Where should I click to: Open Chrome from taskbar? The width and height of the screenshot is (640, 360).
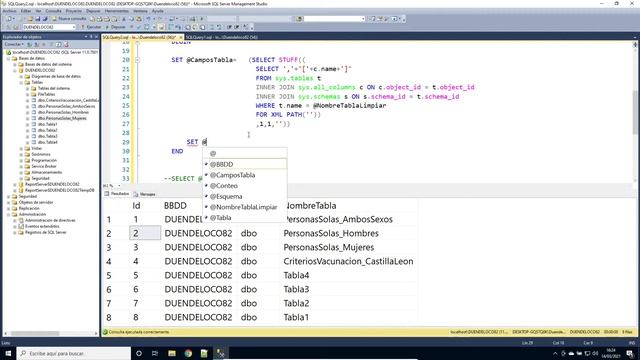188,353
